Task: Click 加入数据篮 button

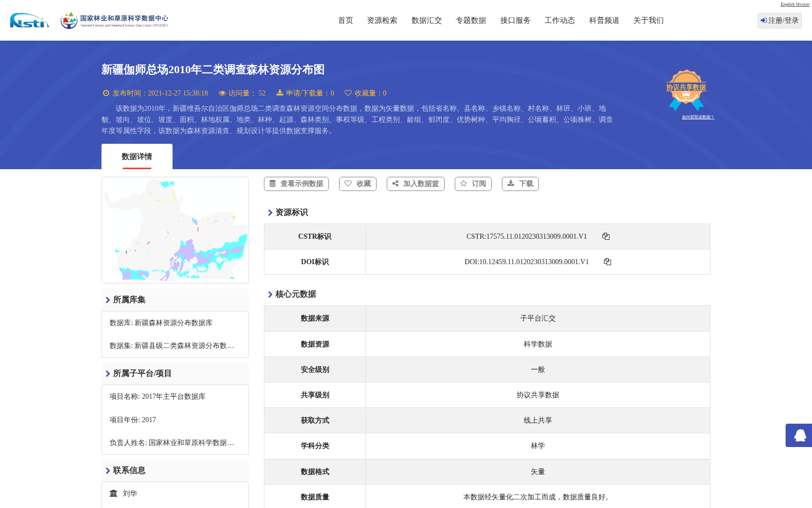Action: [x=416, y=184]
